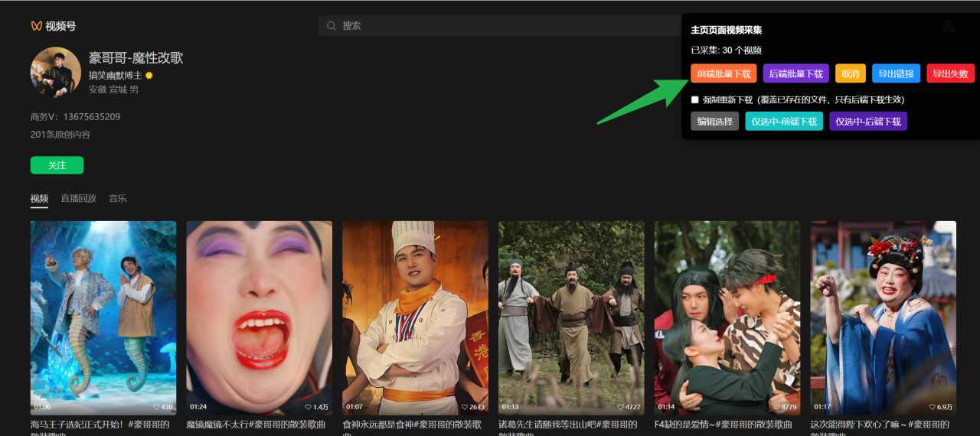Click the orange 取消 button
Viewport: 980px width, 436px height.
(850, 73)
